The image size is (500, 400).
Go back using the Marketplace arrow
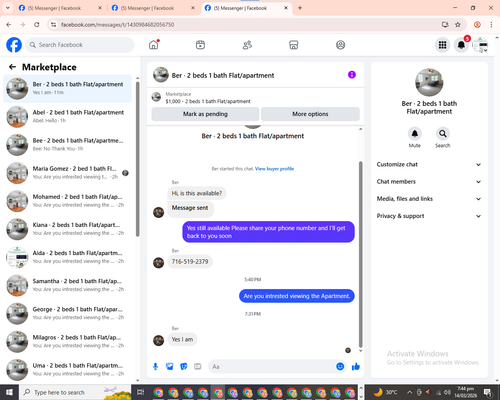point(12,67)
